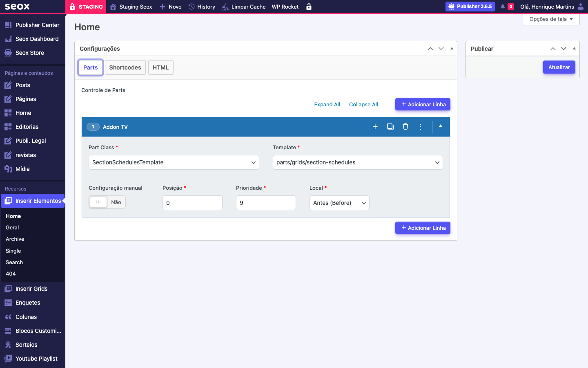Select Inserir Elementos in the sidebar
The width and height of the screenshot is (588, 368).
(x=33, y=201)
